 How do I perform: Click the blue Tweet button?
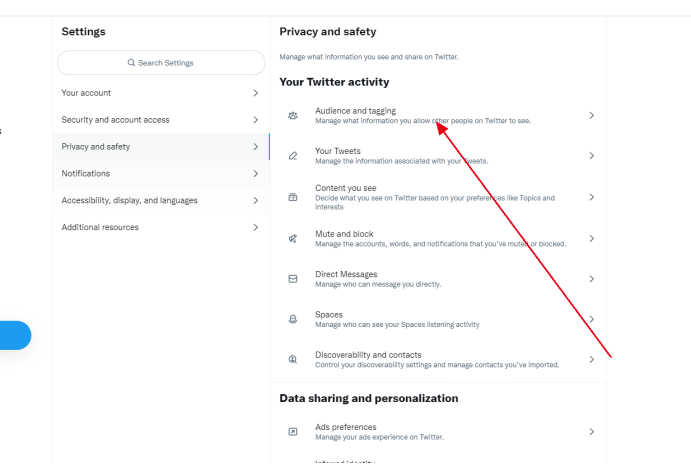pyautogui.click(x=14, y=335)
